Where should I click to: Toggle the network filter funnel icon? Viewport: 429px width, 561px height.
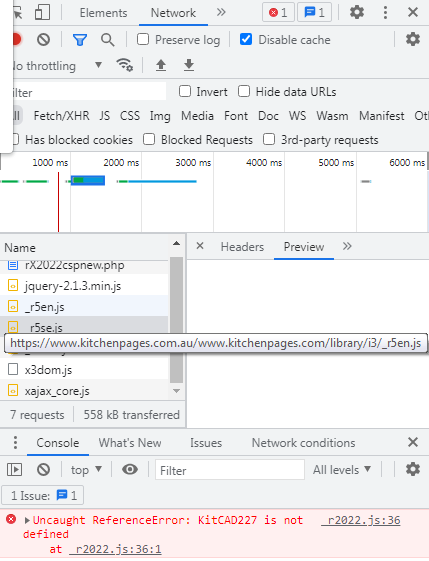(x=80, y=40)
